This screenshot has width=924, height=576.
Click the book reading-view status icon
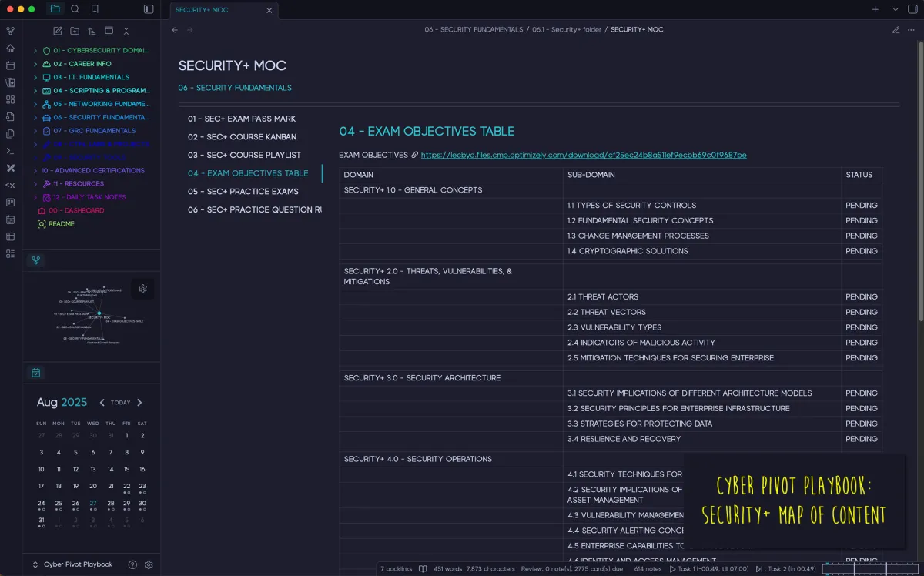[x=423, y=569]
